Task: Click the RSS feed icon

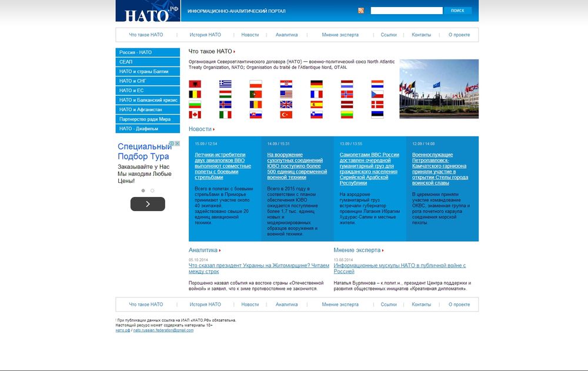Action: pos(361,11)
